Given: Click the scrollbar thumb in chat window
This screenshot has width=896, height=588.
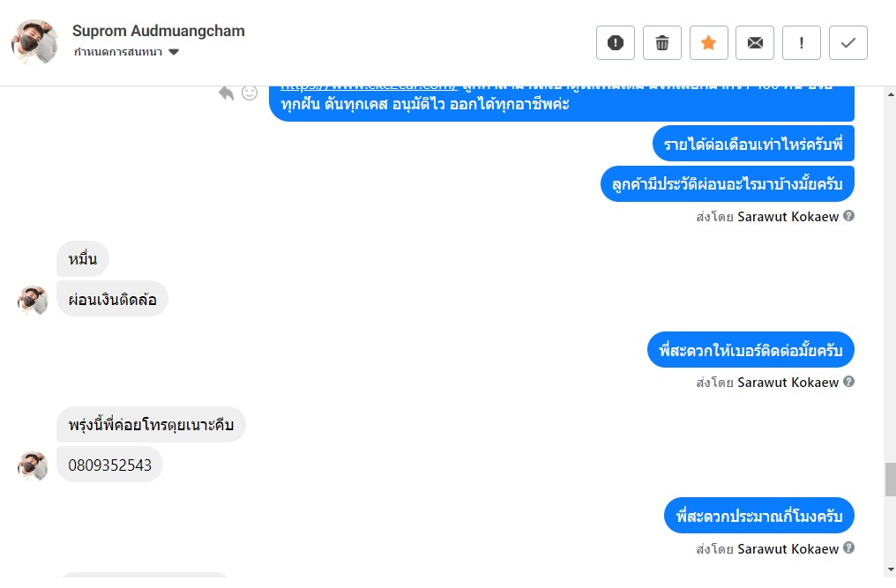Looking at the screenshot, I should tap(891, 480).
